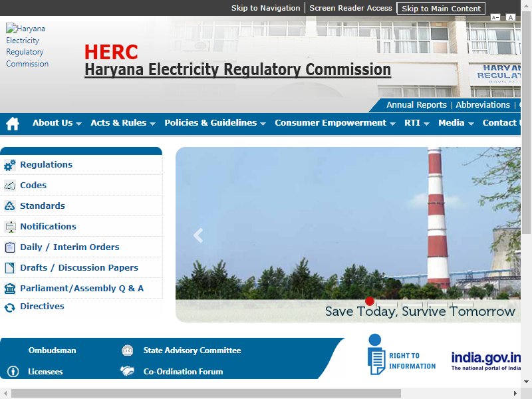Image resolution: width=532 pixels, height=399 pixels.
Task: Open Annual Reports link
Action: tap(416, 105)
